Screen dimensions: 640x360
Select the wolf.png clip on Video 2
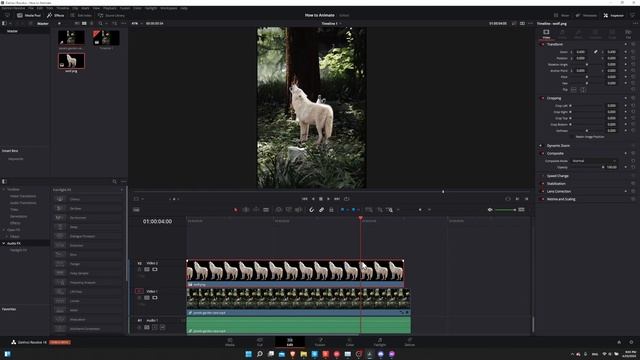[295, 273]
